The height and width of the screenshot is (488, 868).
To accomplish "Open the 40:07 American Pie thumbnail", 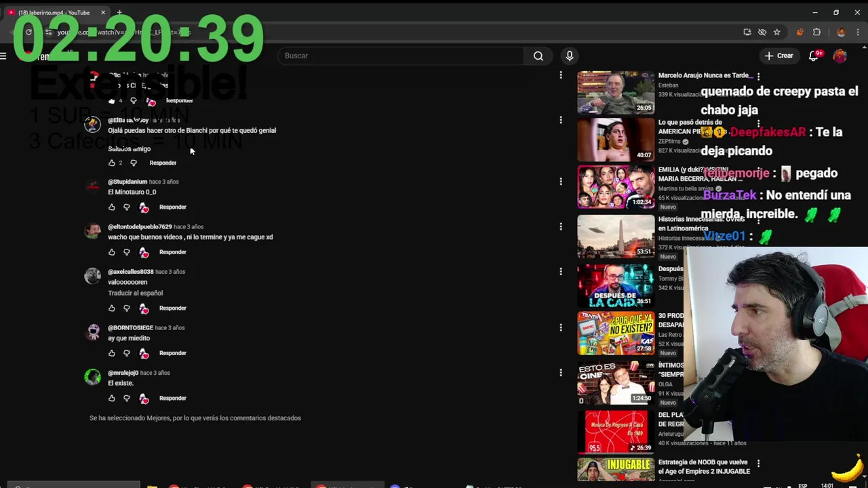I will (616, 140).
